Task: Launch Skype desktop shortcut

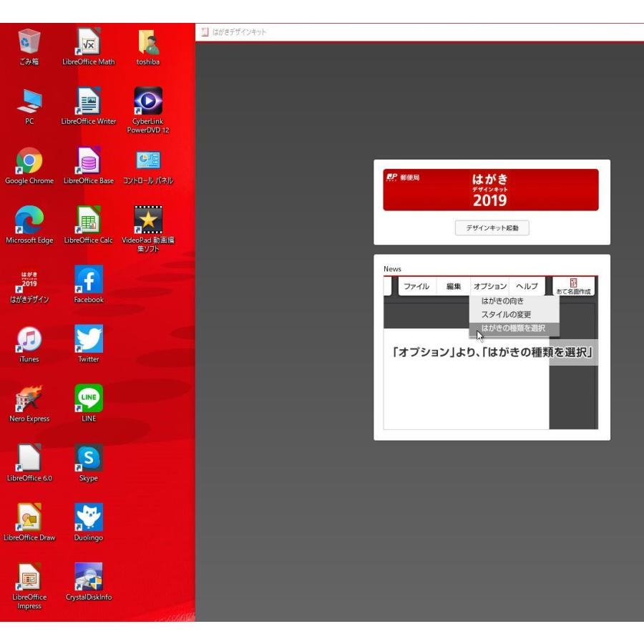Action: point(89,459)
